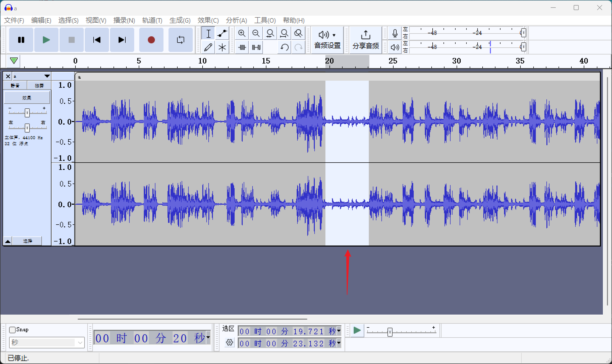The width and height of the screenshot is (612, 364).
Task: Click the Redo arrow
Action: point(298,47)
